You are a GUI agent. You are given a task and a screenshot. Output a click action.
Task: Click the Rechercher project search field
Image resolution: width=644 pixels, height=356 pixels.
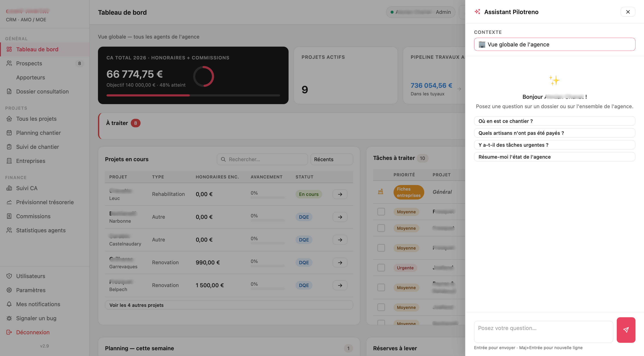point(262,159)
